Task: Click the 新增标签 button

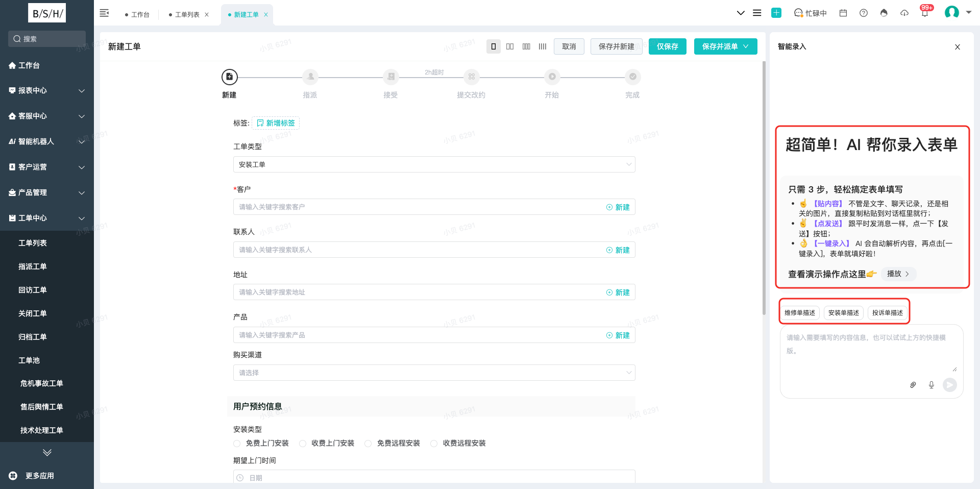Action: coord(276,123)
